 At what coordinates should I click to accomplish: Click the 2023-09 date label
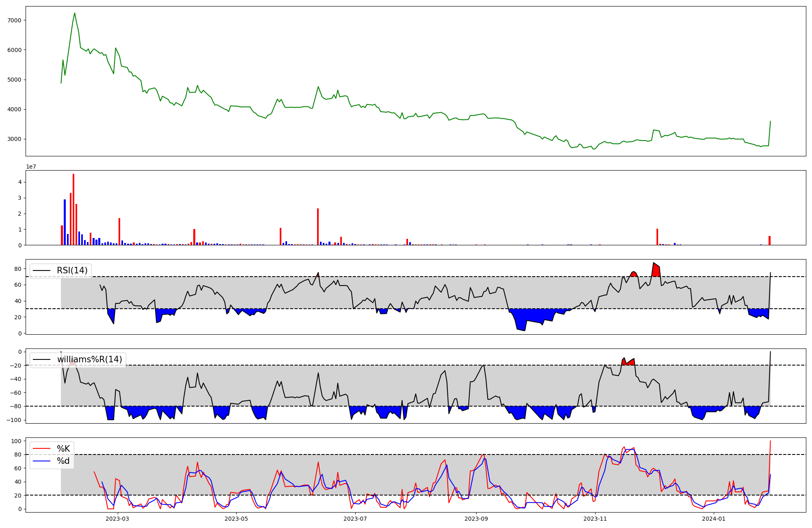click(476, 519)
